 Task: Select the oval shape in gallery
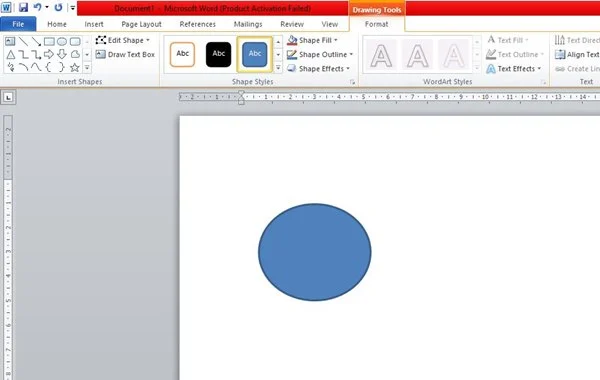(62, 41)
